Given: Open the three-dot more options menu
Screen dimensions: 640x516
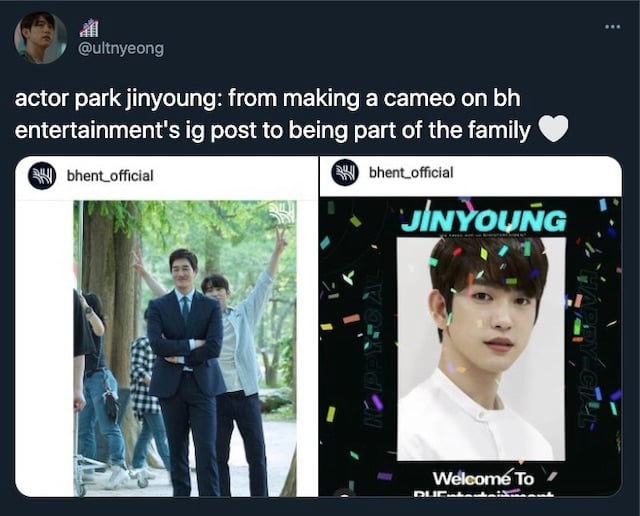Looking at the screenshot, I should (x=613, y=27).
